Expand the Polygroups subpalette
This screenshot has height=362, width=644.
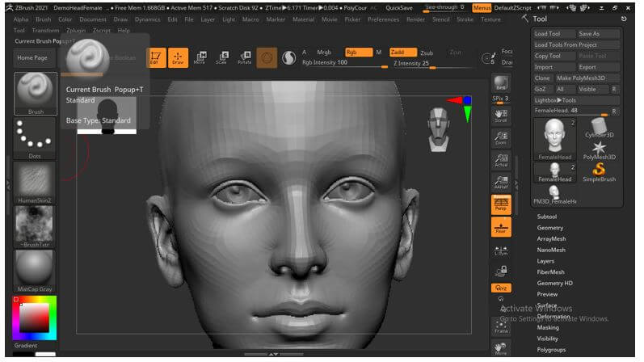click(x=551, y=350)
